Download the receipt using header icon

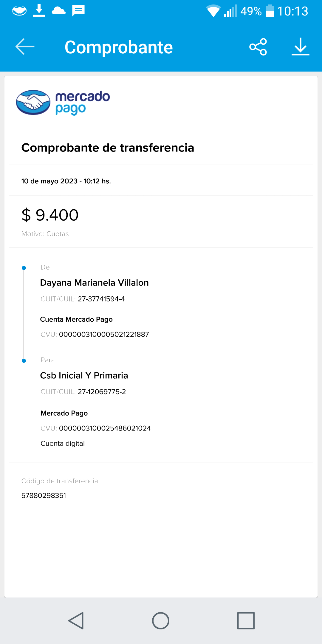pyautogui.click(x=300, y=47)
